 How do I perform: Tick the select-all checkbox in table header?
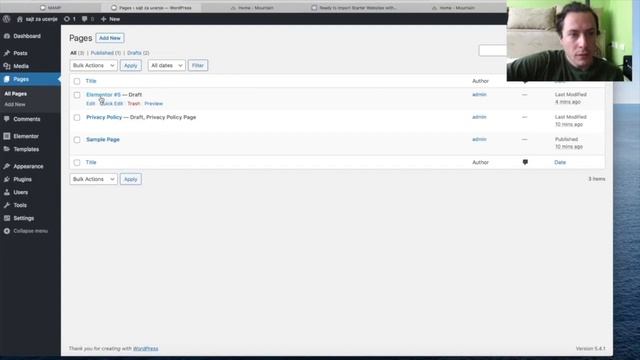click(x=77, y=81)
